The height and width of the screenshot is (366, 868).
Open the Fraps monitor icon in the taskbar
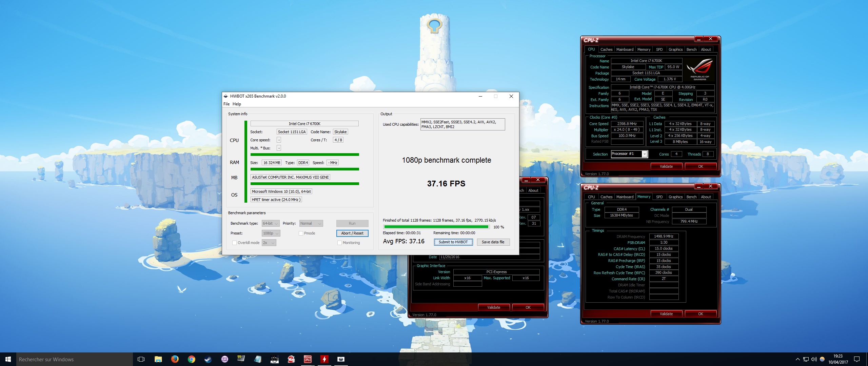pos(241,359)
